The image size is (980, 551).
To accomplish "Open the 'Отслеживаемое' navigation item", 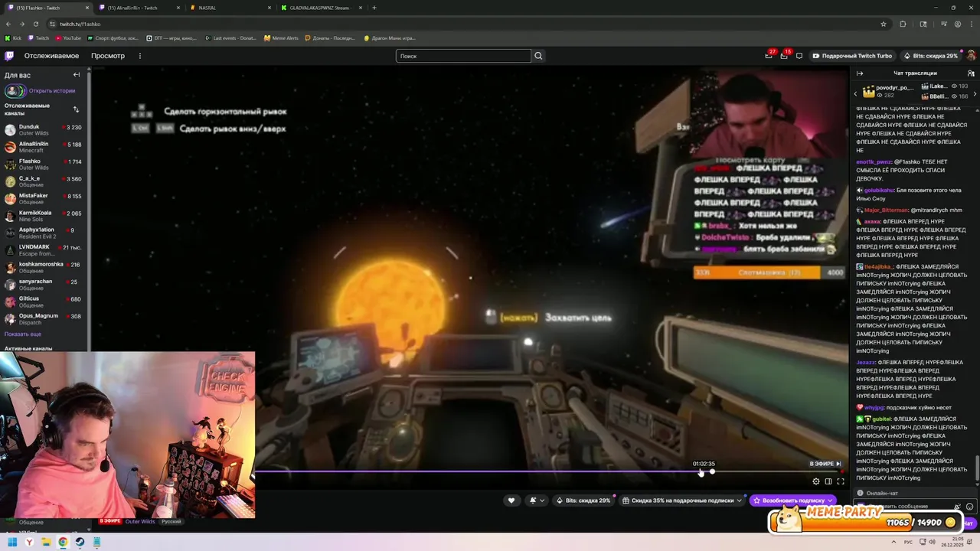I will [x=51, y=56].
